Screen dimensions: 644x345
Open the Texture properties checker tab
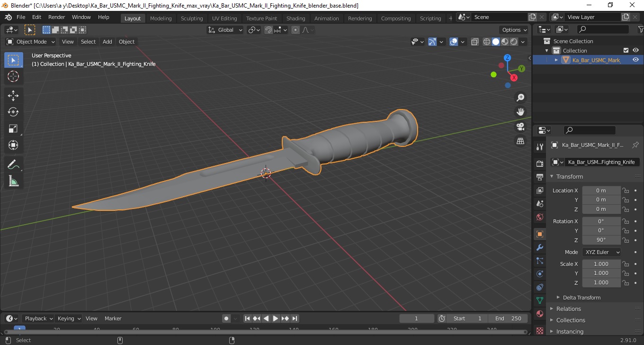540,330
